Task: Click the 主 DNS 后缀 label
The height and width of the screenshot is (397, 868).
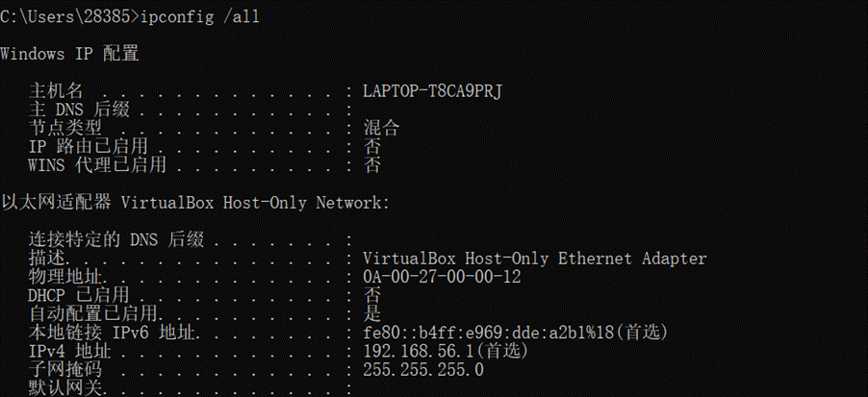Action: point(79,110)
